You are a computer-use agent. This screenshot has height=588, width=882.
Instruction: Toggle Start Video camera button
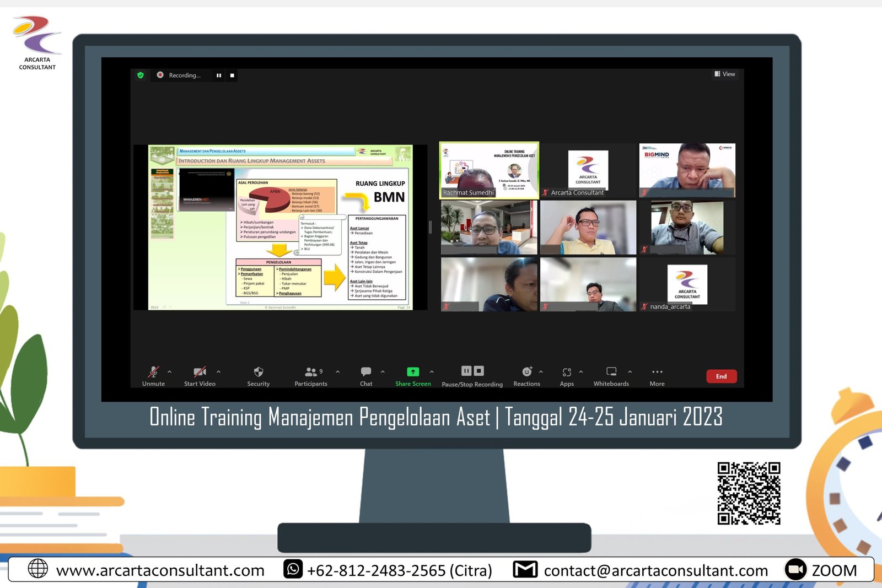click(x=200, y=372)
